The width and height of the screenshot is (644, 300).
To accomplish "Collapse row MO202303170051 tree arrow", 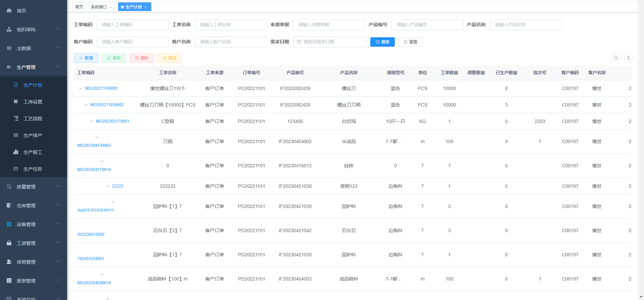I will [91, 121].
